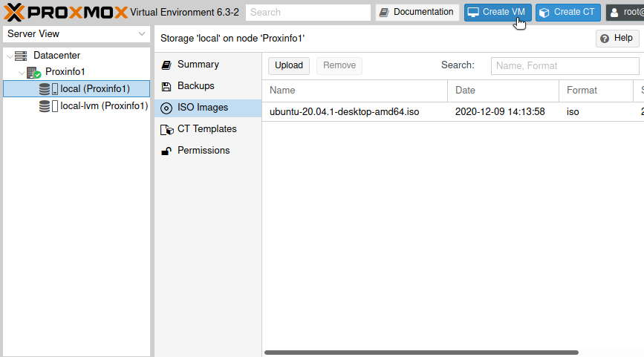Viewport: 644px width, 357px height.
Task: Click the Create CT cube icon
Action: click(x=544, y=13)
